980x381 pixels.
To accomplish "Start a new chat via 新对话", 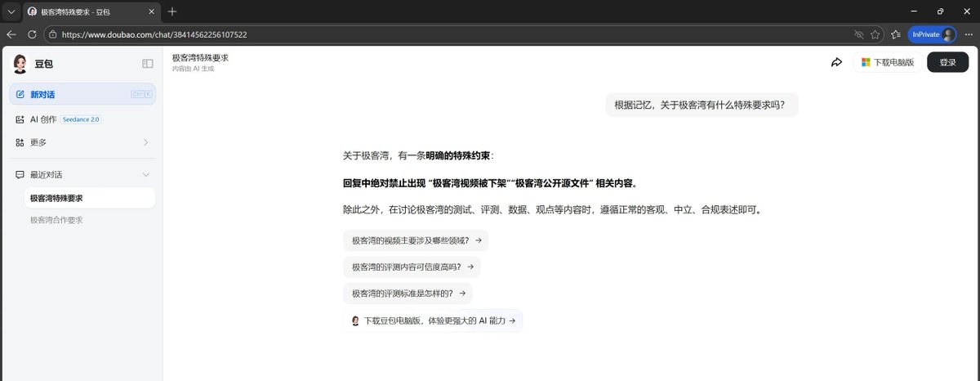I will pyautogui.click(x=82, y=94).
